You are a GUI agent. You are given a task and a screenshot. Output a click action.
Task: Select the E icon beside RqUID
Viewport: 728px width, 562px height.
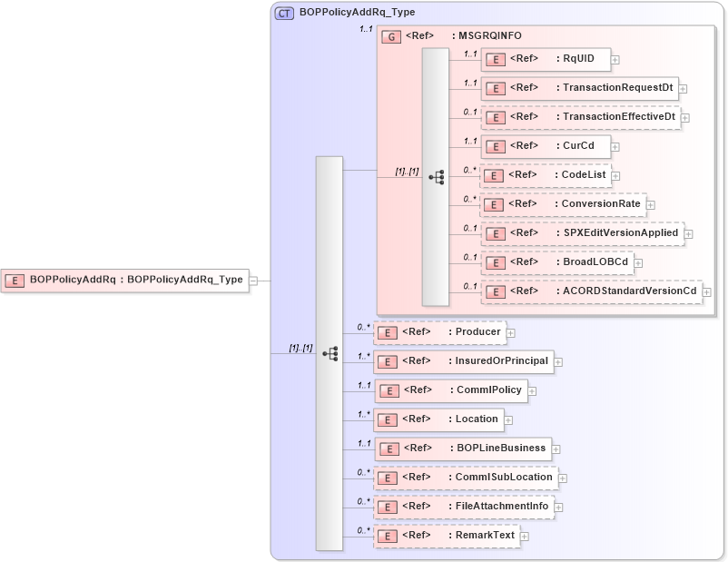(496, 59)
